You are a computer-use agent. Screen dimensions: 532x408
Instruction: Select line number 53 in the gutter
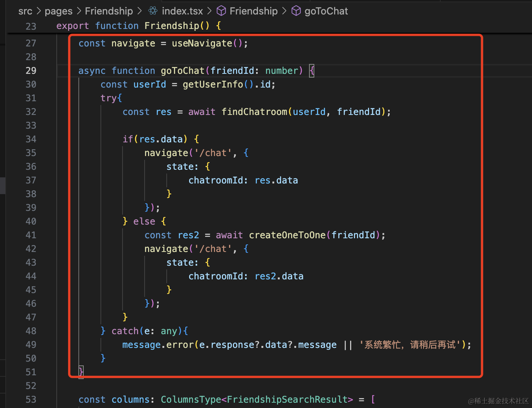pyautogui.click(x=31, y=400)
